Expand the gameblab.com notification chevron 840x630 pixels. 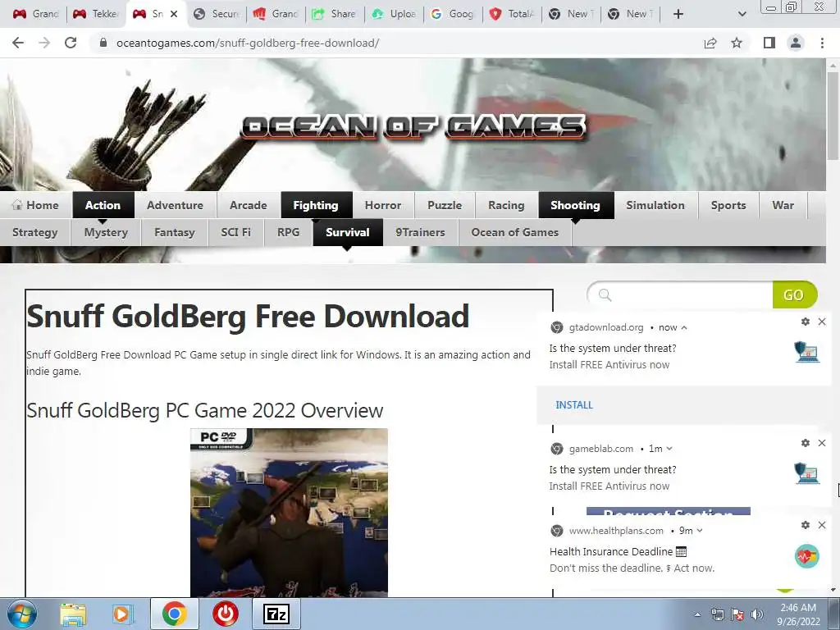[x=669, y=449]
